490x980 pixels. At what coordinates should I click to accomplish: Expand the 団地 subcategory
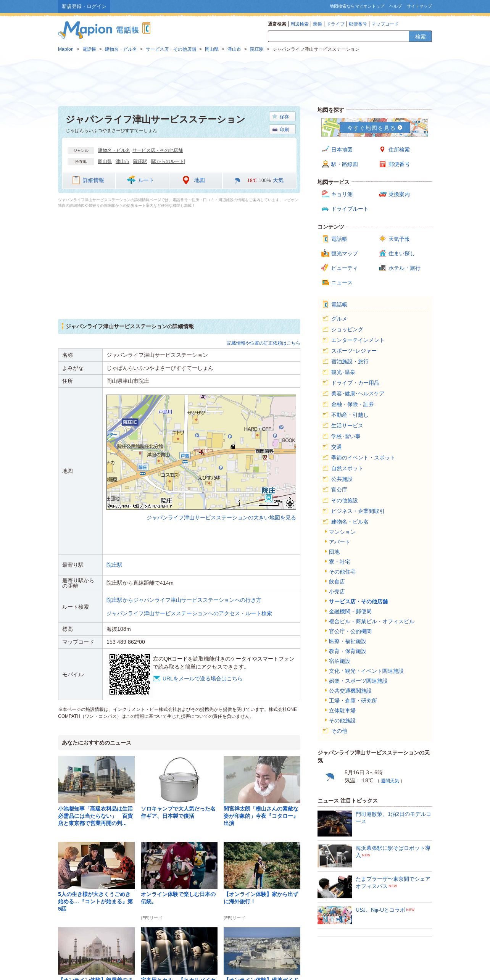tap(334, 552)
